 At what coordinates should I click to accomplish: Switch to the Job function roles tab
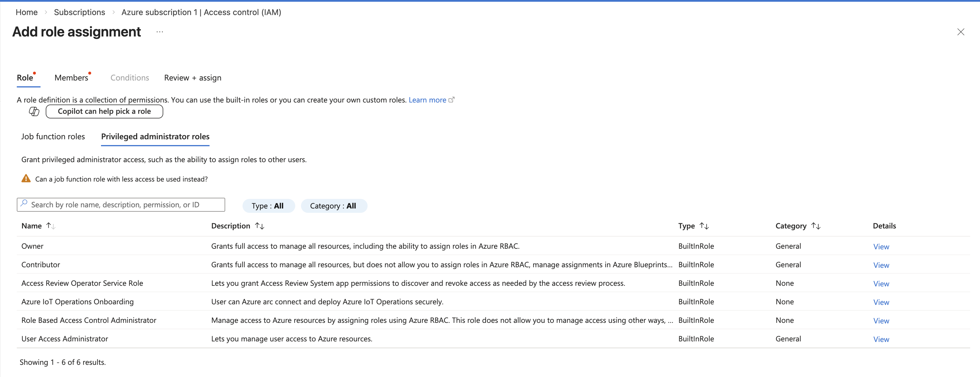[53, 136]
